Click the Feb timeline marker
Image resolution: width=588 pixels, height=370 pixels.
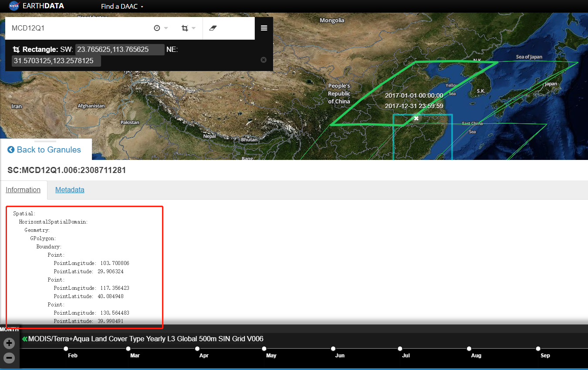click(x=66, y=349)
